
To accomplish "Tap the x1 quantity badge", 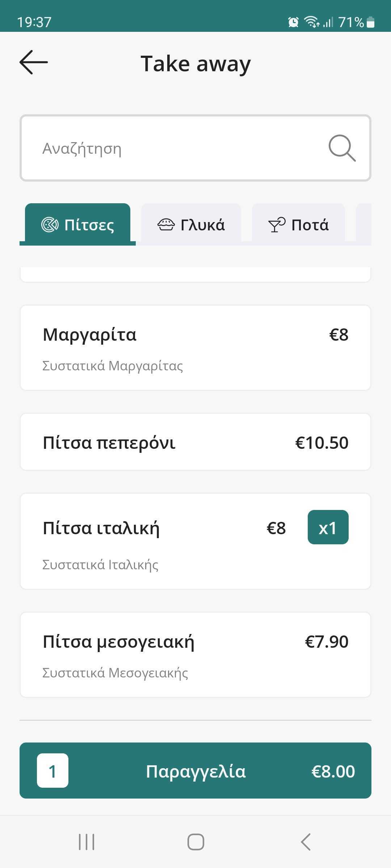I will [x=328, y=527].
